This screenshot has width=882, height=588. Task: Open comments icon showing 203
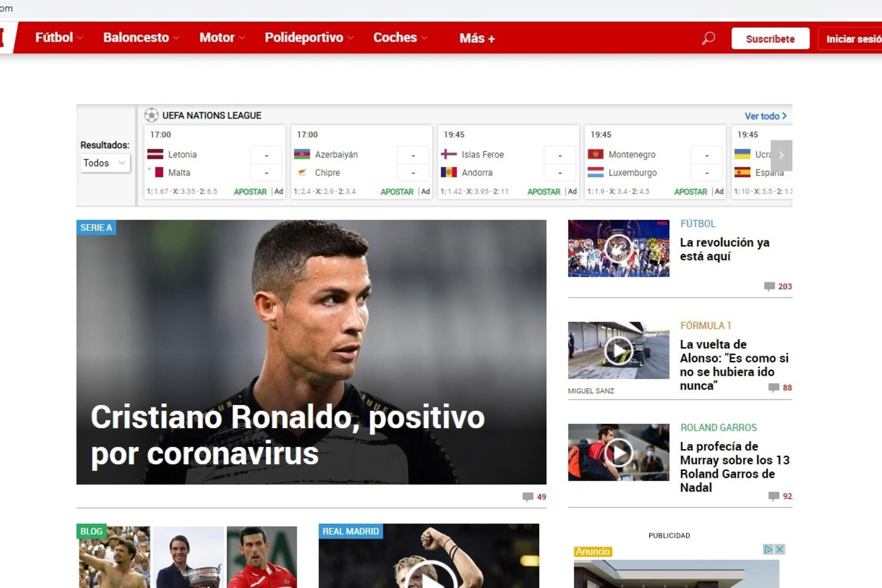(x=769, y=286)
